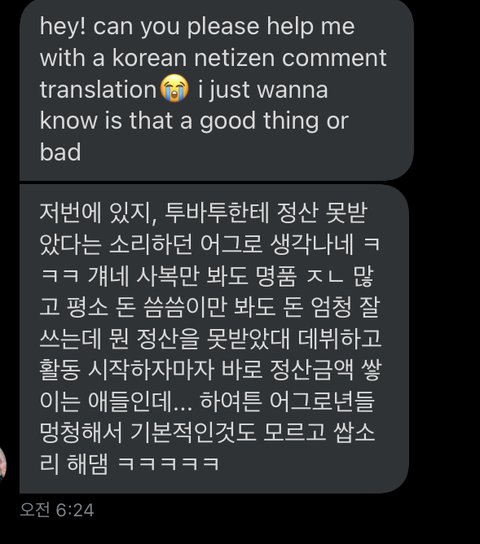Select the Korean message bubble starting 저번에 있지
The image size is (480, 544).
[214, 339]
